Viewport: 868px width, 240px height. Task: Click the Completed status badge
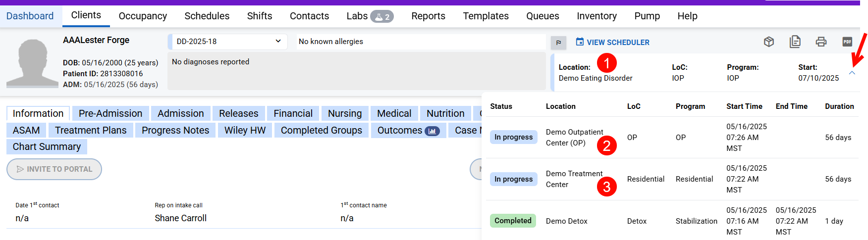(513, 221)
